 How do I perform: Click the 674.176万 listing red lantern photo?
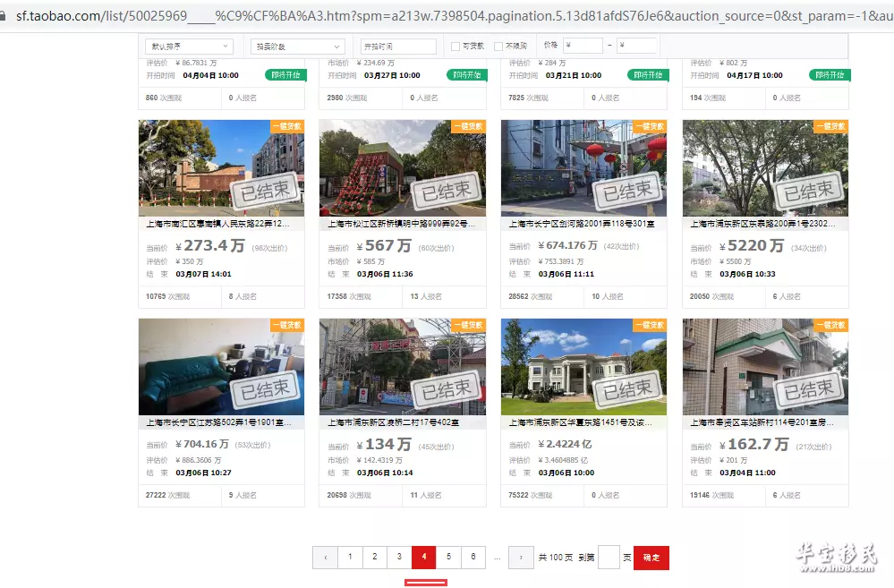tap(583, 167)
